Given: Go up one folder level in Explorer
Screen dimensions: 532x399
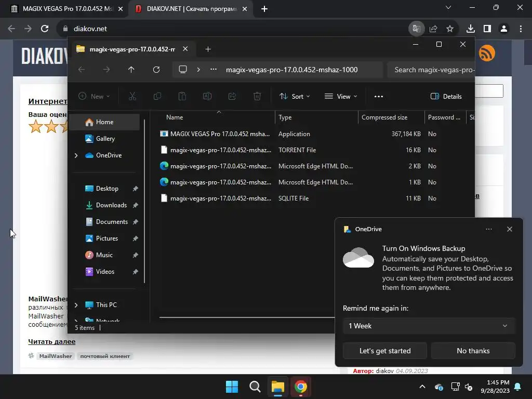Looking at the screenshot, I should tap(131, 70).
